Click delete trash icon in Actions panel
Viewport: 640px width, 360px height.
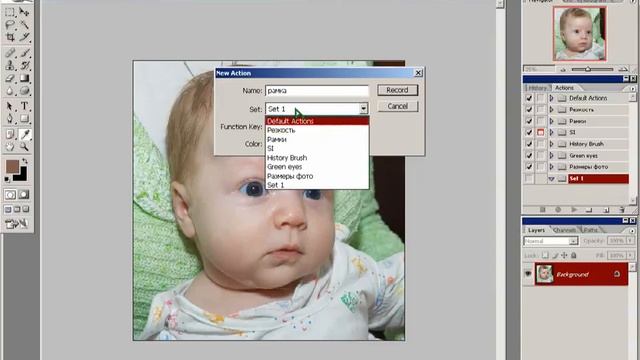622,210
